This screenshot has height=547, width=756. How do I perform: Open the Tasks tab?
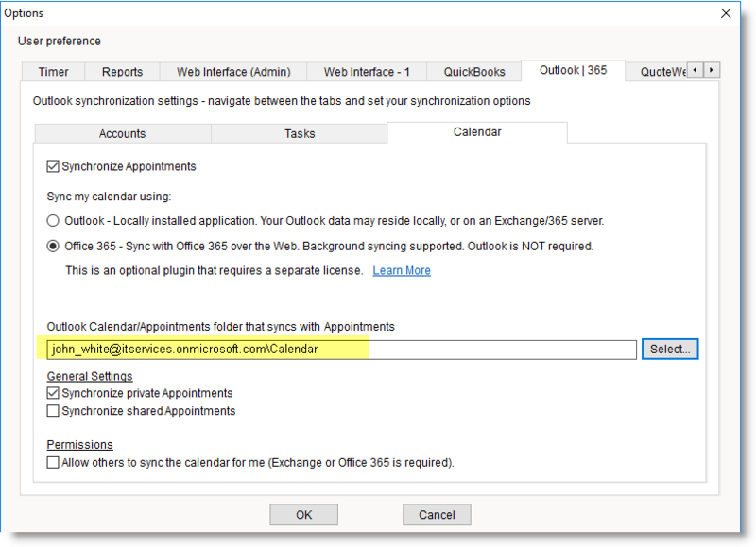pos(299,133)
